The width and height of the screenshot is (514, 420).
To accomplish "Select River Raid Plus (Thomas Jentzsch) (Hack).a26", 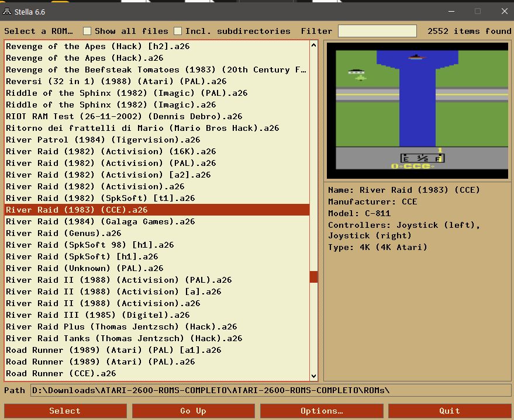I will pyautogui.click(x=157, y=327).
